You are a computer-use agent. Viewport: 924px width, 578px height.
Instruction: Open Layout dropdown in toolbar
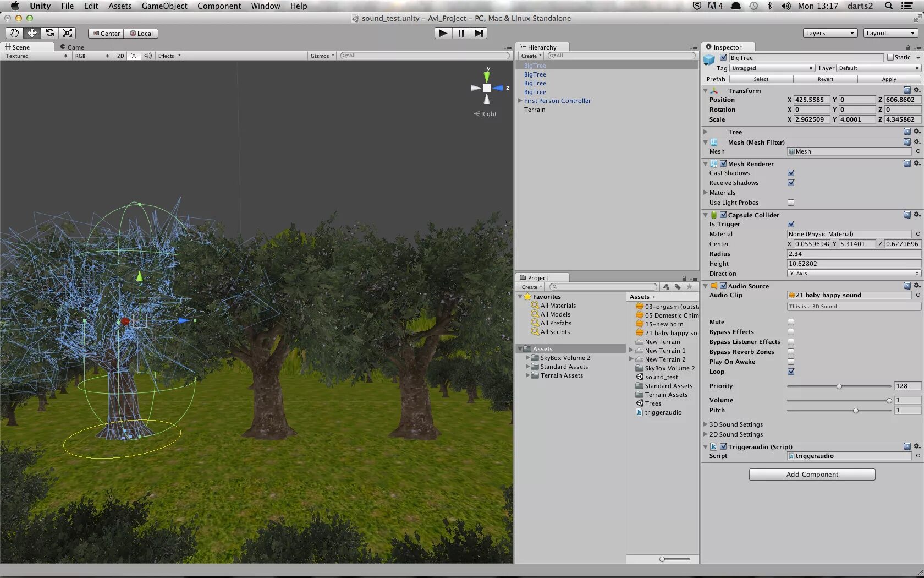coord(891,33)
